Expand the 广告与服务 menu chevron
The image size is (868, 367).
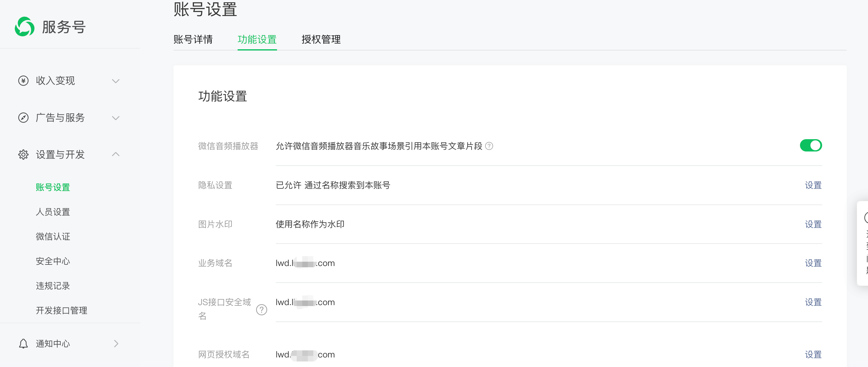[x=115, y=118]
